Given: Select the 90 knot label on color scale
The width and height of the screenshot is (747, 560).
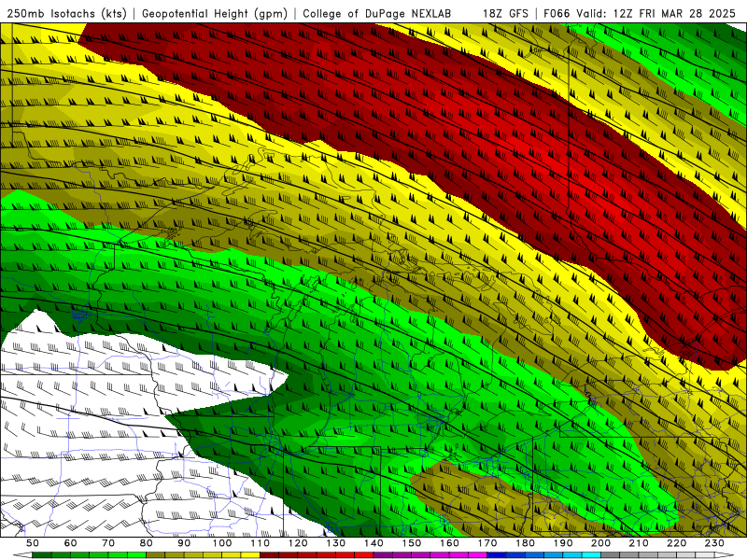Looking at the screenshot, I should pyautogui.click(x=184, y=543).
